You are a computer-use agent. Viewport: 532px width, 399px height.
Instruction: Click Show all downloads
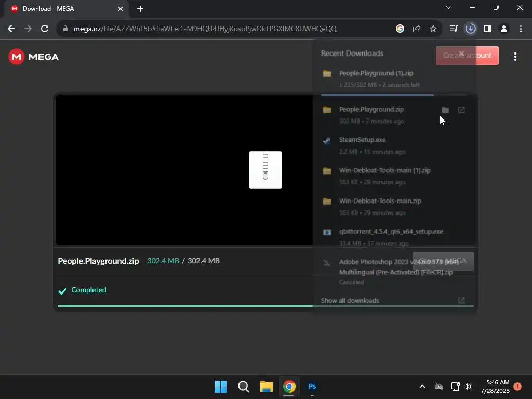point(350,301)
